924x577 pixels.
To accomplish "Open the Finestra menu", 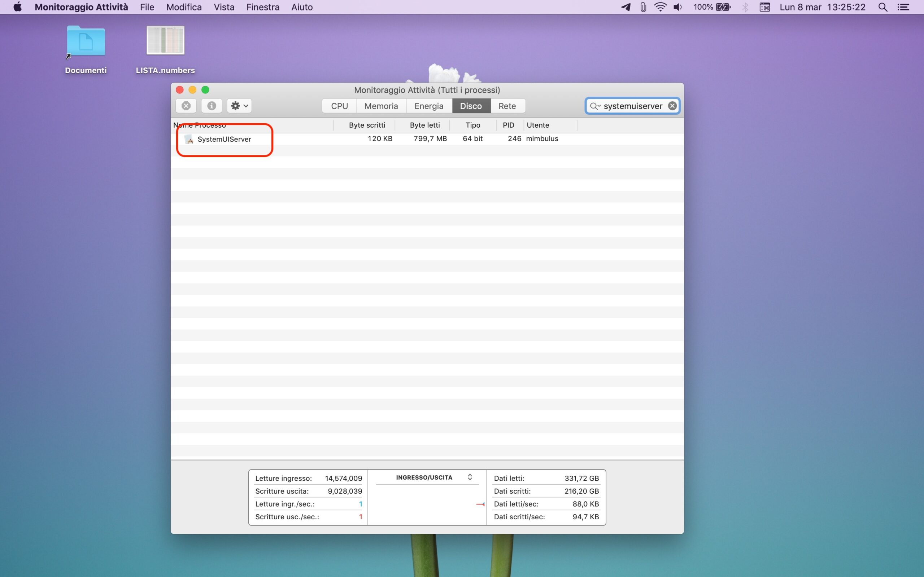I will [263, 7].
